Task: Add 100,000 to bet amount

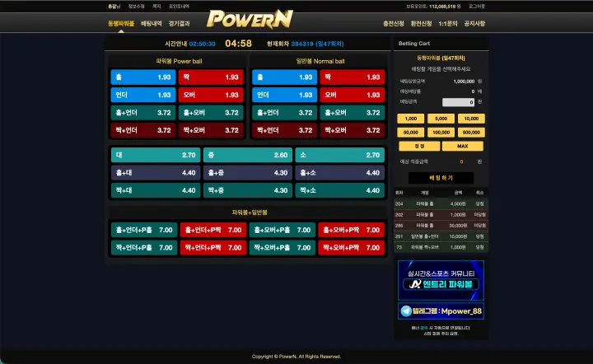Action: 441,133
